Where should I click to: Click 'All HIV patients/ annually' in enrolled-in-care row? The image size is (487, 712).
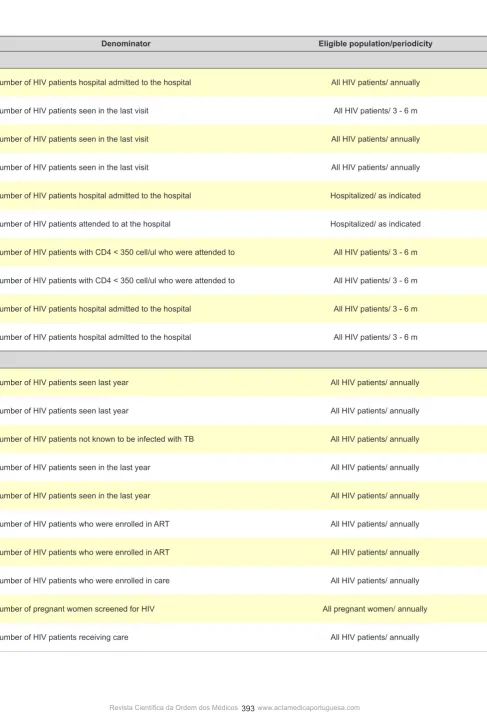point(375,580)
